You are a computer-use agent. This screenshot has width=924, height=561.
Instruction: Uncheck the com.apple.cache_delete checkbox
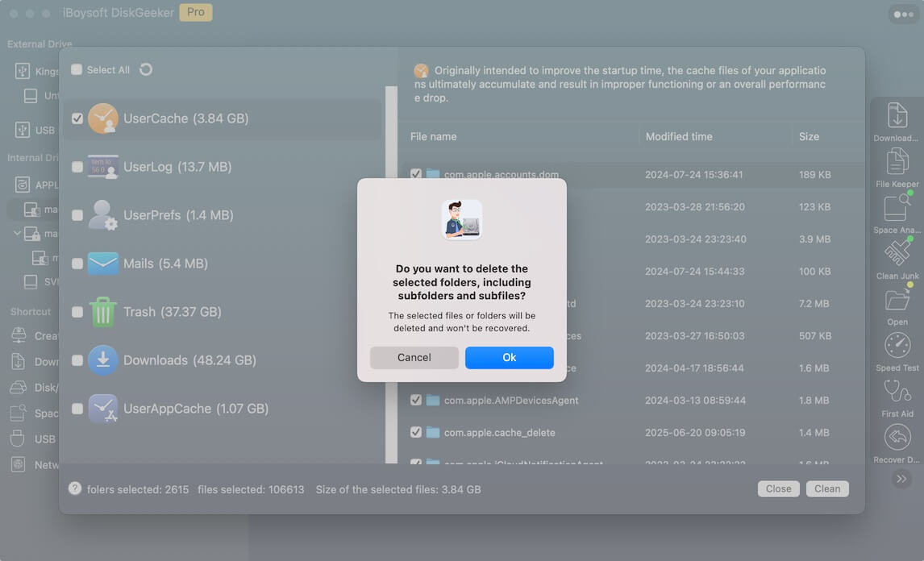(415, 433)
